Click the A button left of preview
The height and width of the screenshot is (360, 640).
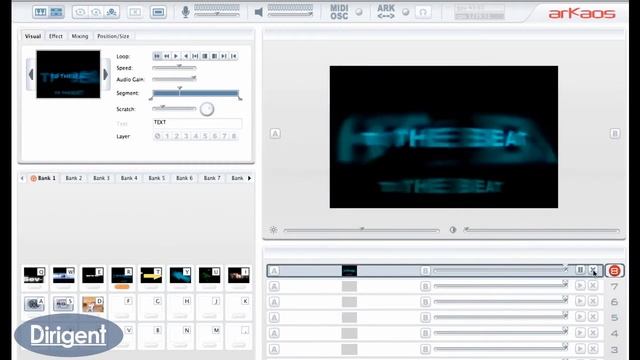point(276,133)
